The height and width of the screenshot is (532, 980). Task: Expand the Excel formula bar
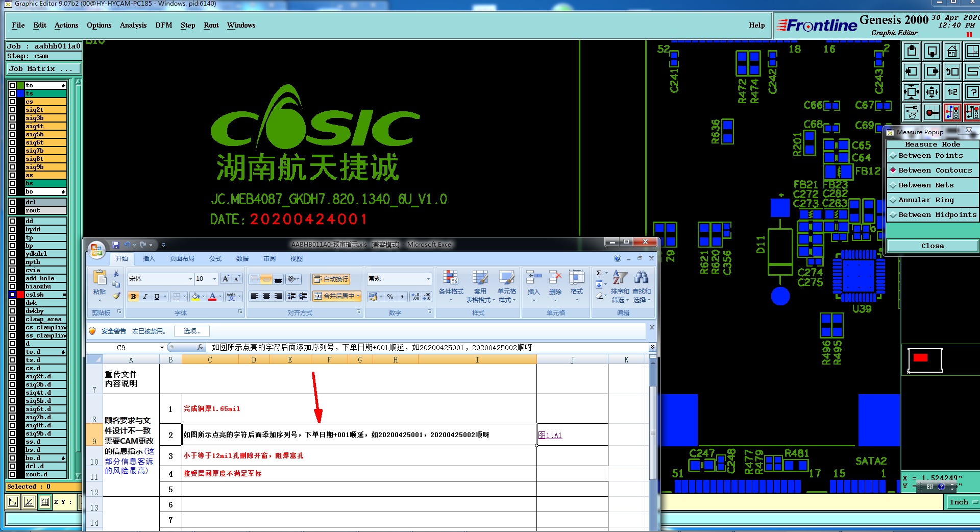click(x=652, y=347)
